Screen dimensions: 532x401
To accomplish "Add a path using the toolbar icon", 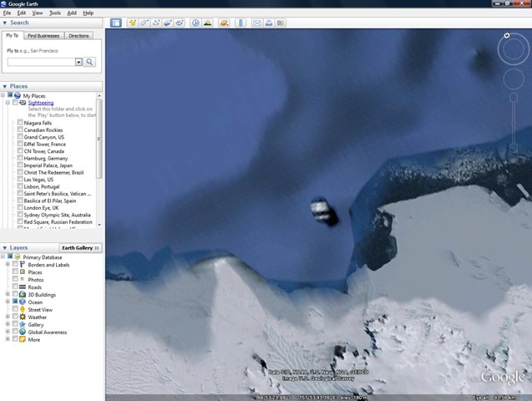I will point(155,23).
